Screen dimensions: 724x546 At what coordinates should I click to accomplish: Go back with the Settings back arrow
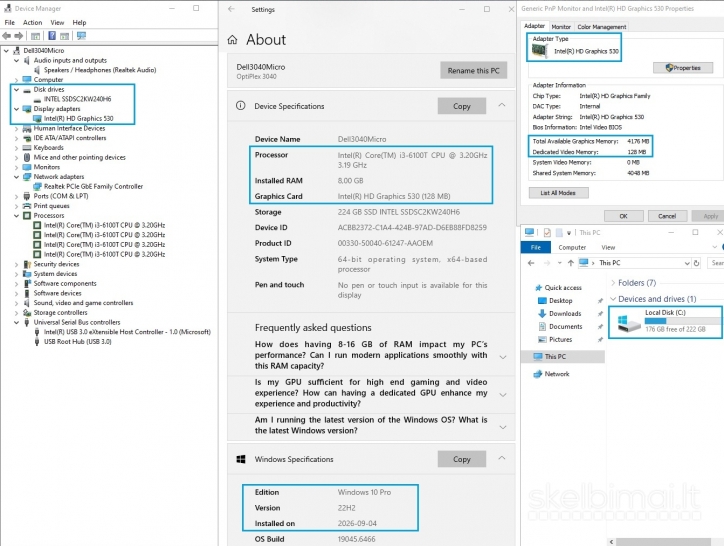[231, 9]
